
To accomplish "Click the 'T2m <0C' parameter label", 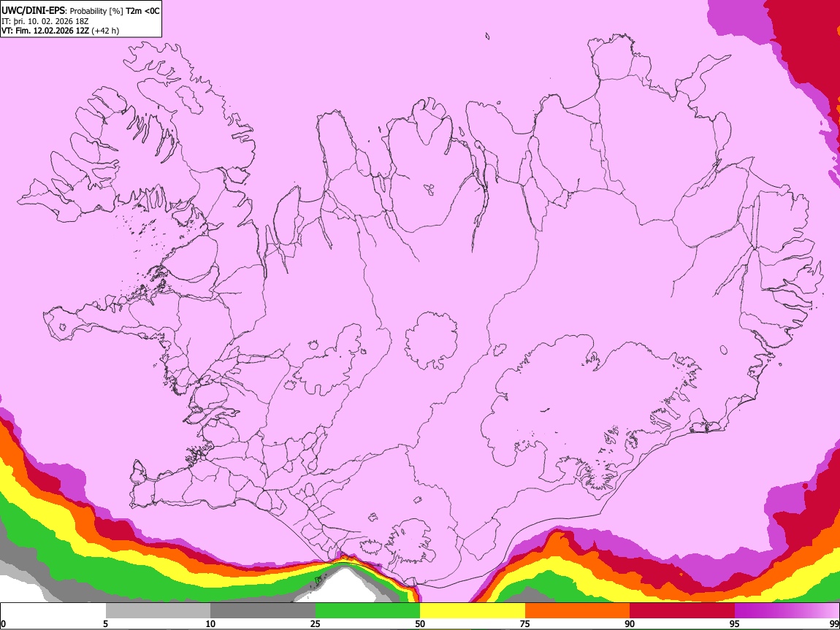I will 142,11.
